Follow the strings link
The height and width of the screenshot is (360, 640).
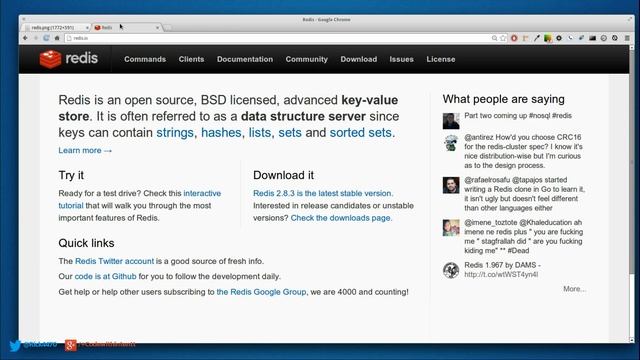coord(175,133)
